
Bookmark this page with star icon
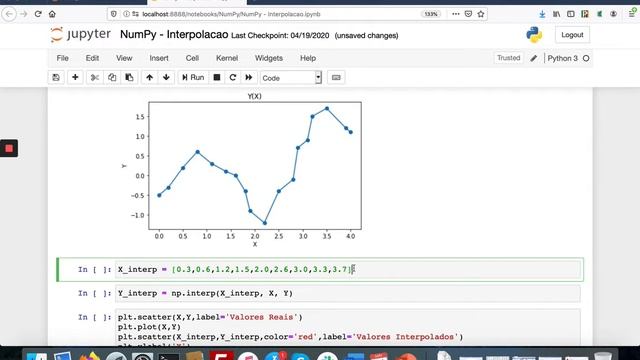pyautogui.click(x=481, y=14)
